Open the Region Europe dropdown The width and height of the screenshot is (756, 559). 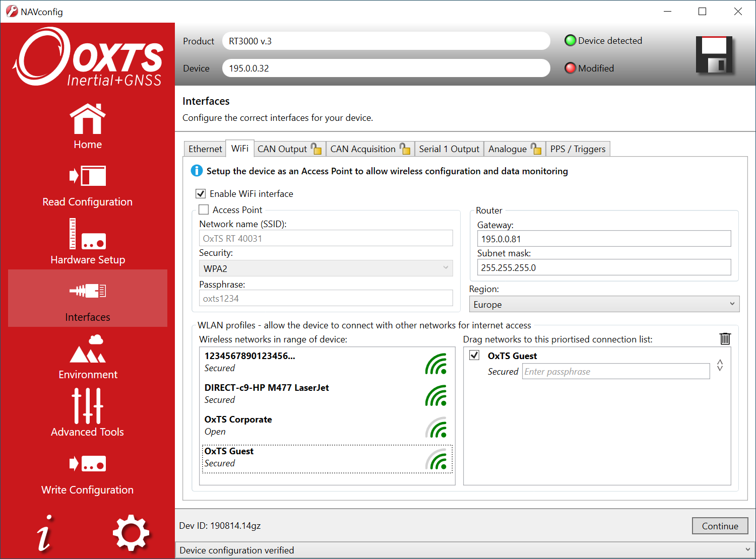click(604, 304)
